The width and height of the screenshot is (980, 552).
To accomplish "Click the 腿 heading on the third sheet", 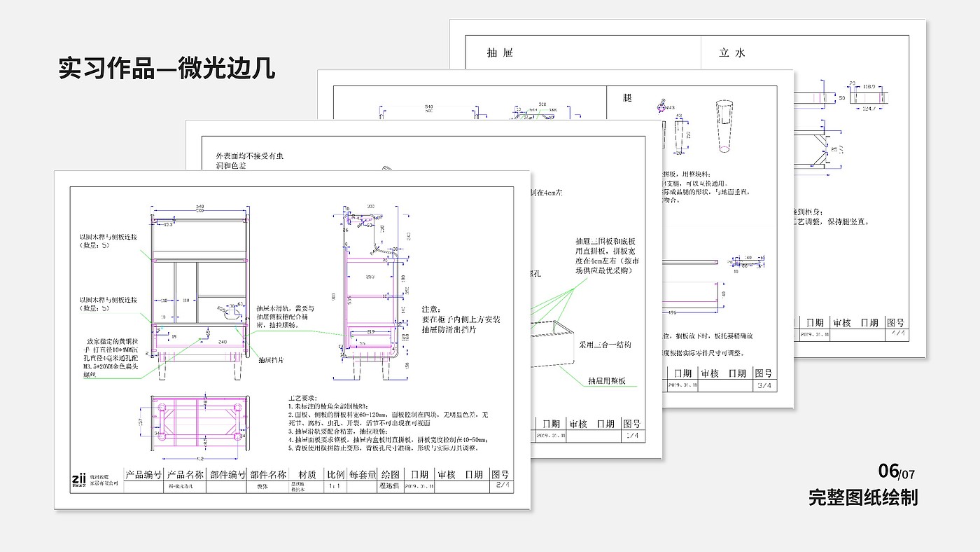I will tap(627, 98).
